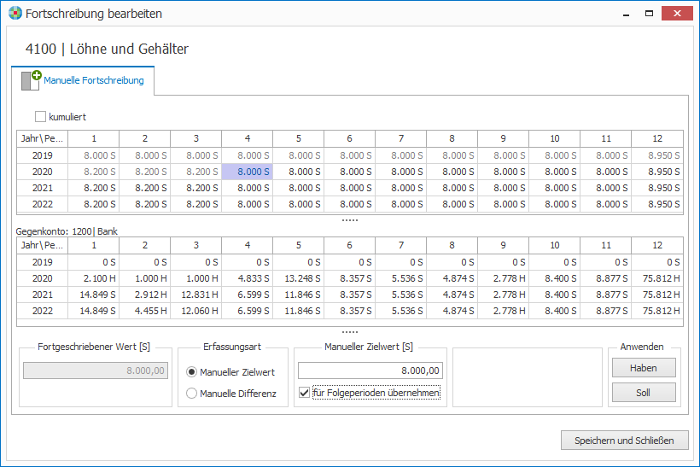Screen dimensions: 700x467
Task: Select Gegenkonto 2020 period 10 cell 8.400 S
Action: point(554,279)
